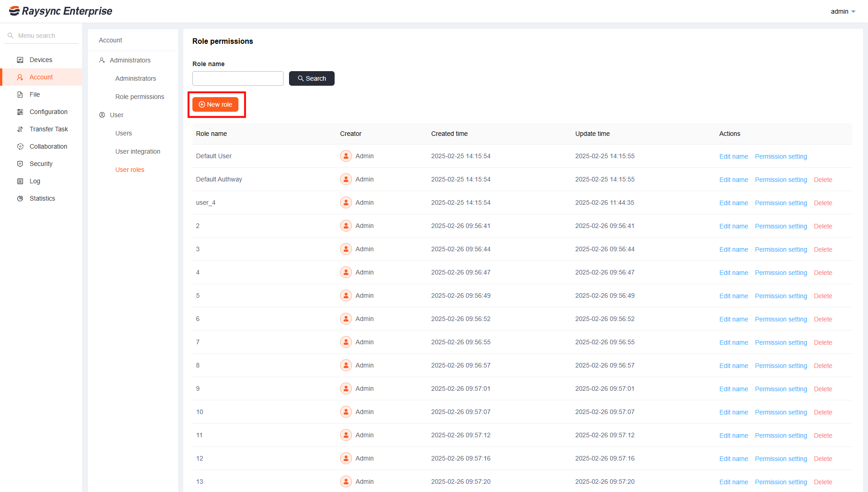Open the Collaboration section
The height and width of the screenshot is (492, 868).
click(x=41, y=146)
